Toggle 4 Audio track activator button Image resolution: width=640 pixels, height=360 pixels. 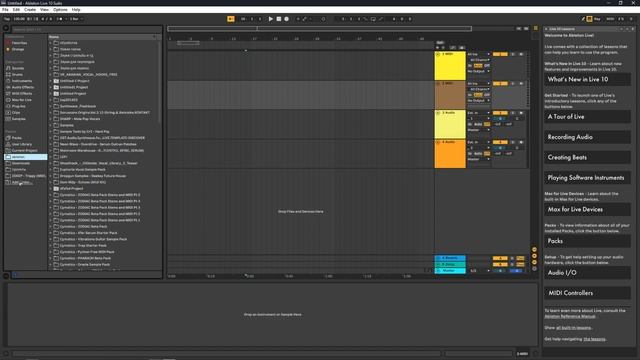point(500,142)
